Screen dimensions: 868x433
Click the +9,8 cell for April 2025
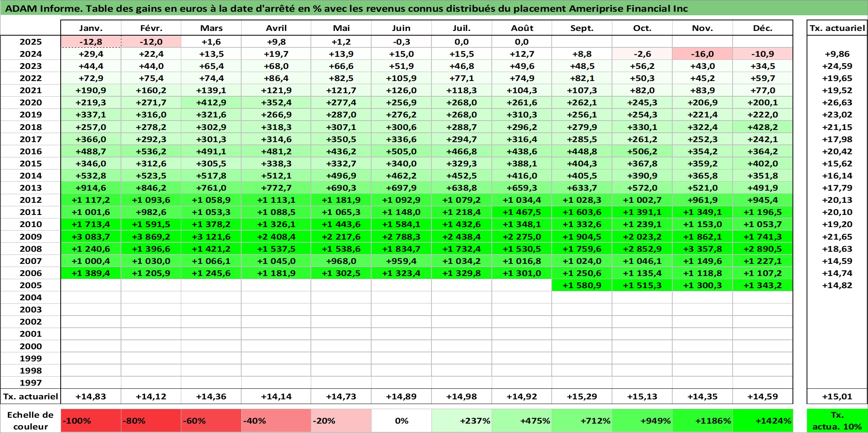click(276, 42)
